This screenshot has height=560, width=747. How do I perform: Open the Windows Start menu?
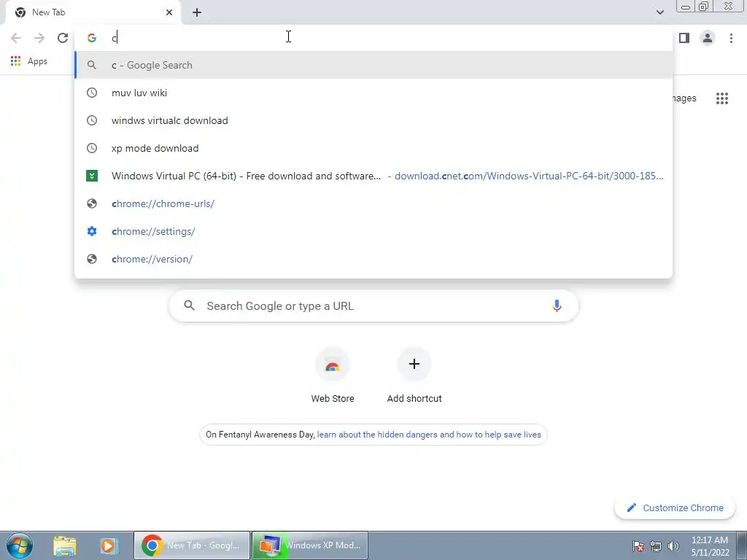[19, 545]
